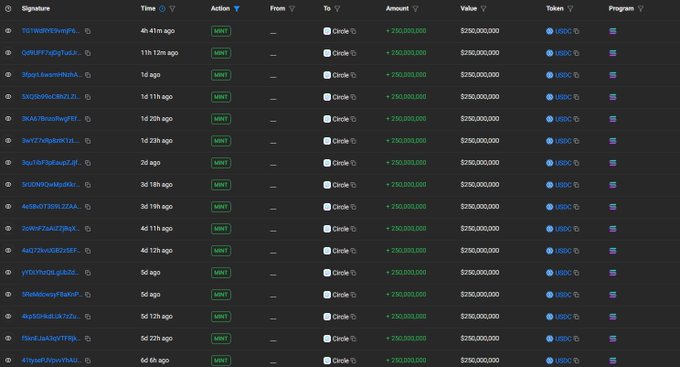Open the USDC token link in the 5d 12h ago row
This screenshot has width=680, height=367.
[x=563, y=317]
